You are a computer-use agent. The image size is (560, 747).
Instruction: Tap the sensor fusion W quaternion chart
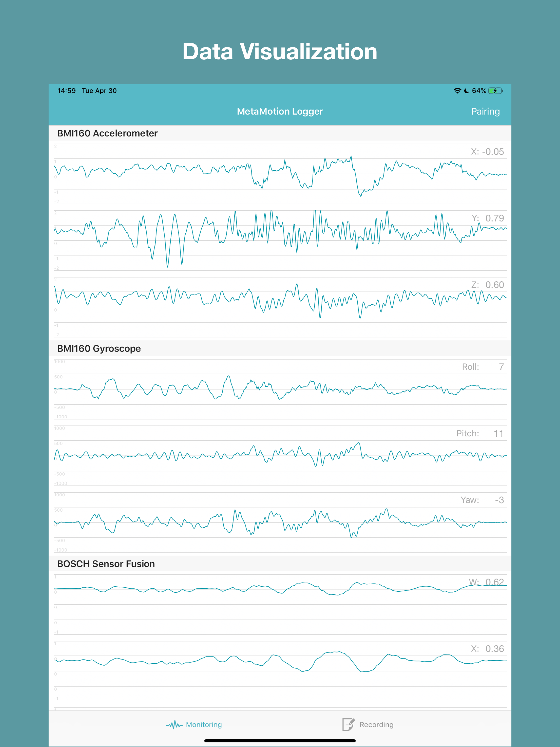280,604
